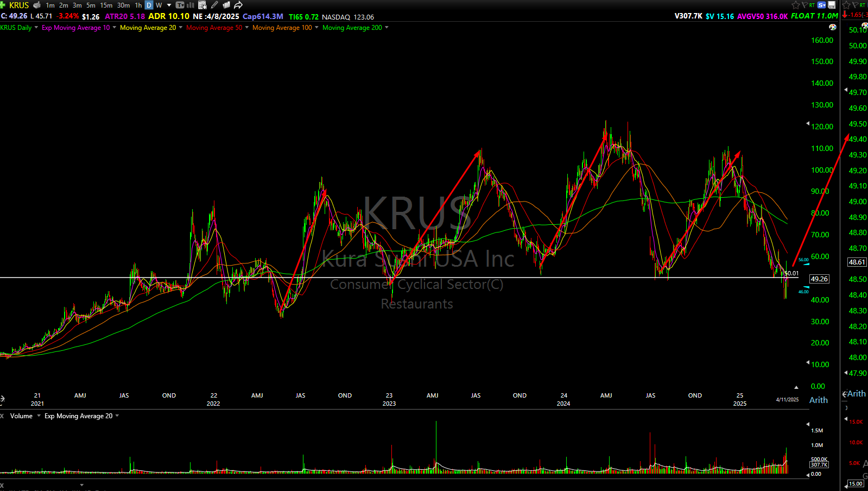Image resolution: width=868 pixels, height=491 pixels.
Task: Click the NE :4/8/2025 earnings date text
Action: tap(216, 17)
